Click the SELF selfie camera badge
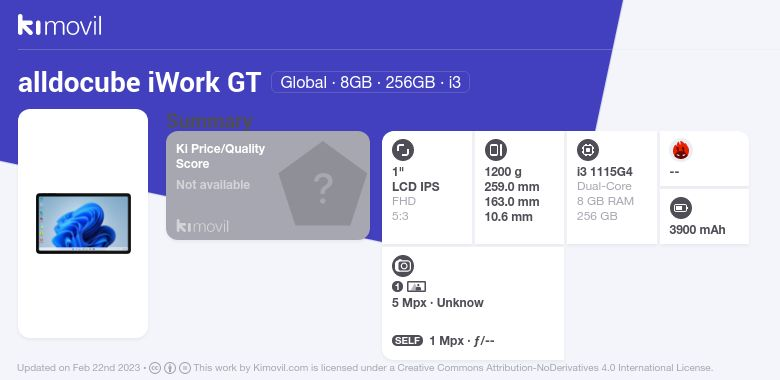 click(407, 341)
